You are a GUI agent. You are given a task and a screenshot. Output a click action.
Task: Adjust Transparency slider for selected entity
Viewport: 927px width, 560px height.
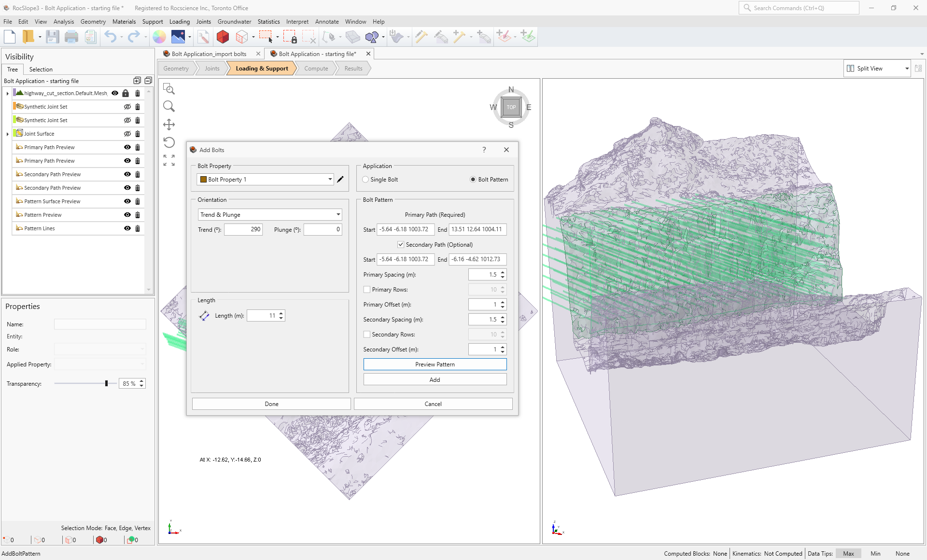pos(106,383)
